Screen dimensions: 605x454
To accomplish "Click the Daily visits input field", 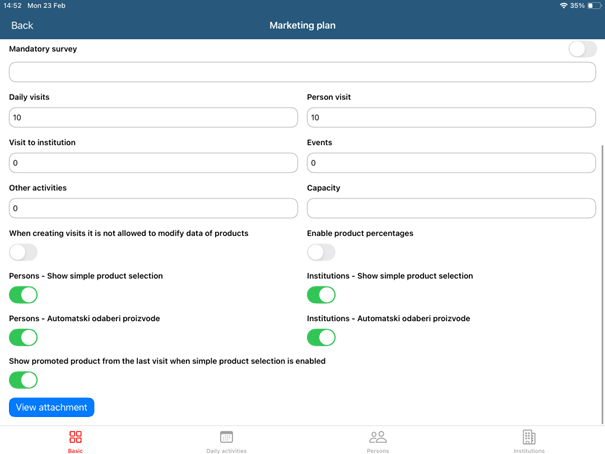I will (153, 118).
